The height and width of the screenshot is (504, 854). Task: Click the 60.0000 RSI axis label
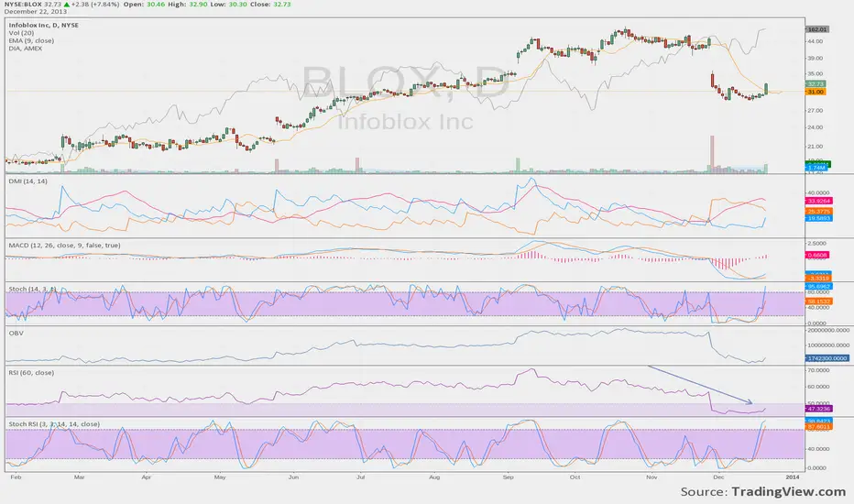[818, 387]
